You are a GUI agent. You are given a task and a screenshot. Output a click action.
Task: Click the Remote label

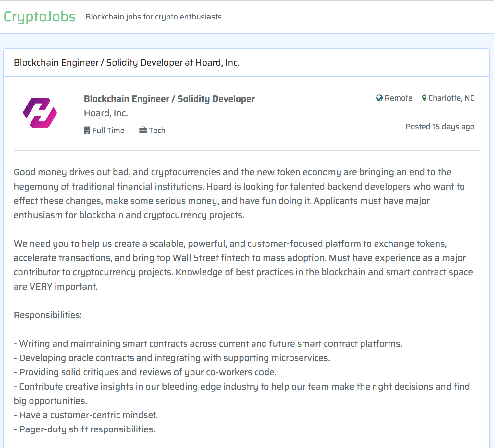pyautogui.click(x=398, y=98)
